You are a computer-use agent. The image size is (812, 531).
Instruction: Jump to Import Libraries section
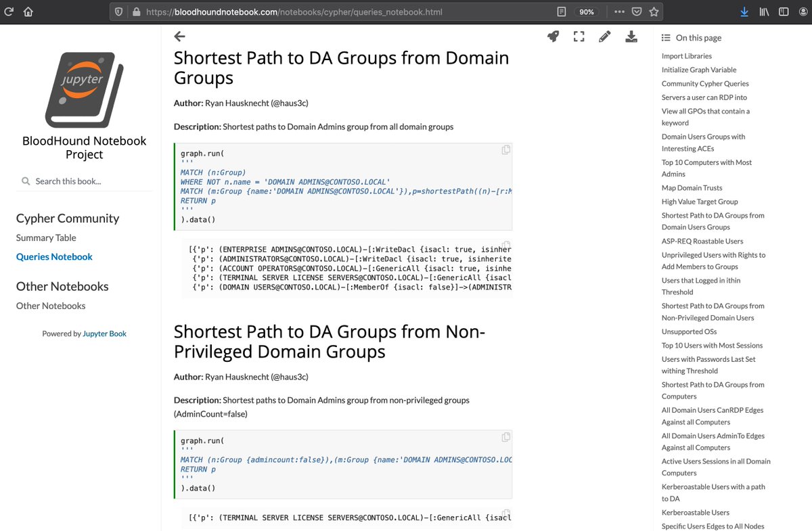click(x=687, y=56)
